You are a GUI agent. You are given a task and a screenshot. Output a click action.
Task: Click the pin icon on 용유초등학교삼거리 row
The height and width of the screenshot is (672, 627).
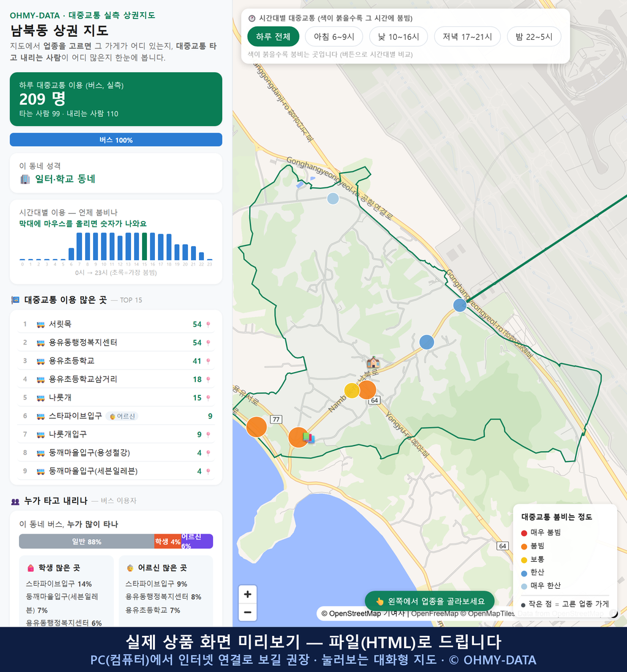click(x=208, y=379)
